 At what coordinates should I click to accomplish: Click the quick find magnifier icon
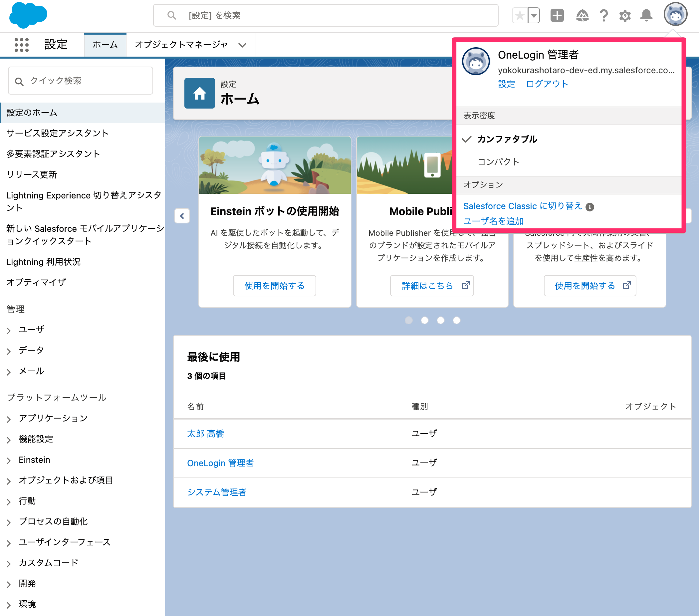pos(19,81)
